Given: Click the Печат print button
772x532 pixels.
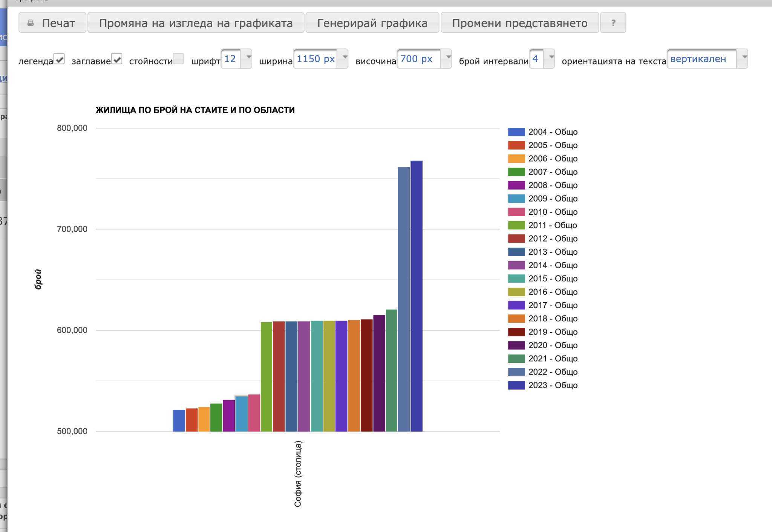Looking at the screenshot, I should [52, 23].
